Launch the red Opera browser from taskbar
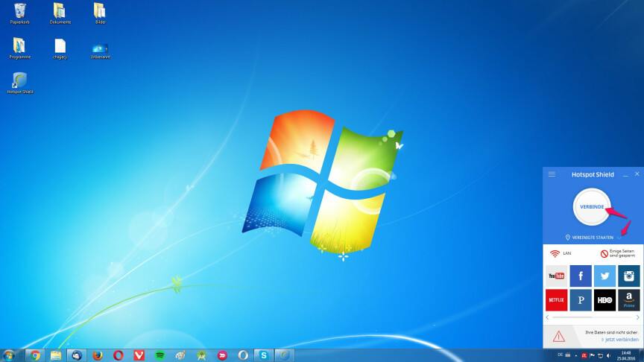 119,355
